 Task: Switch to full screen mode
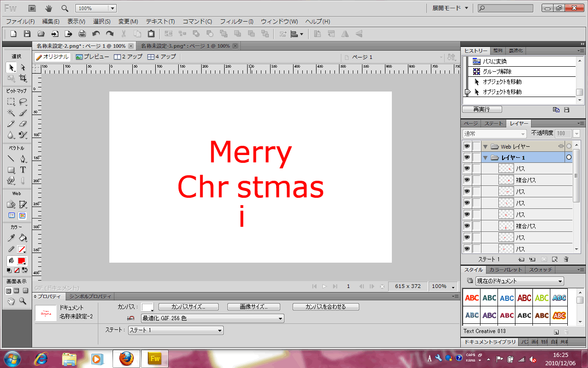24,291
